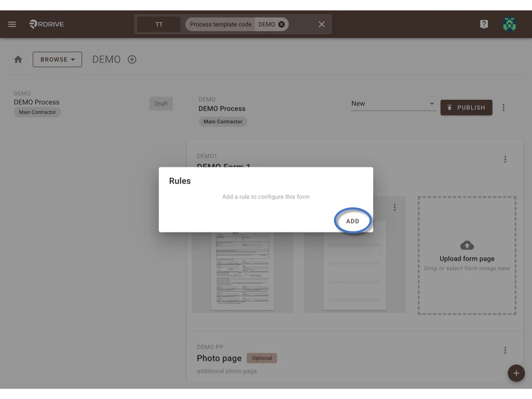The image size is (532, 399).
Task: Open the form page thumbnail options menu
Action: [x=395, y=207]
